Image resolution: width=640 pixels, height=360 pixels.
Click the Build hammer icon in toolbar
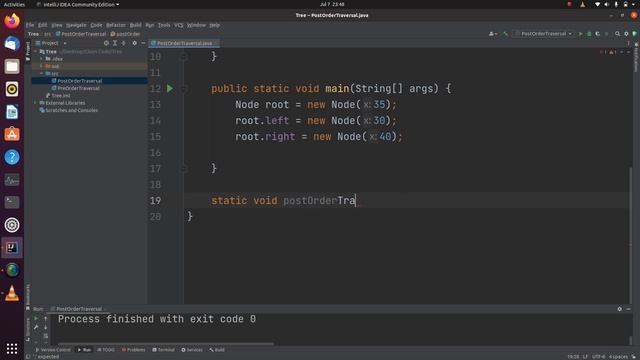[506, 34]
